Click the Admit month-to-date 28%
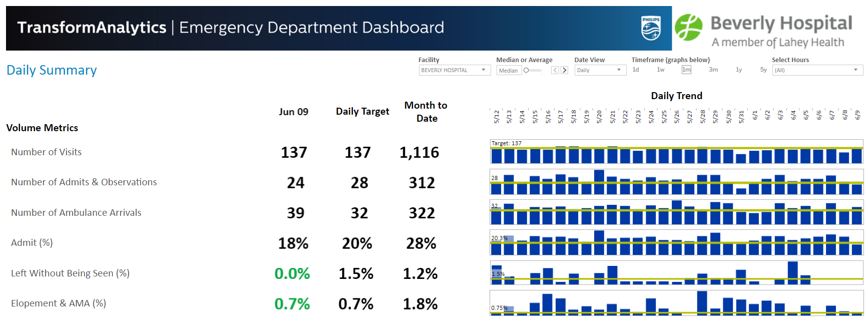 [x=421, y=243]
